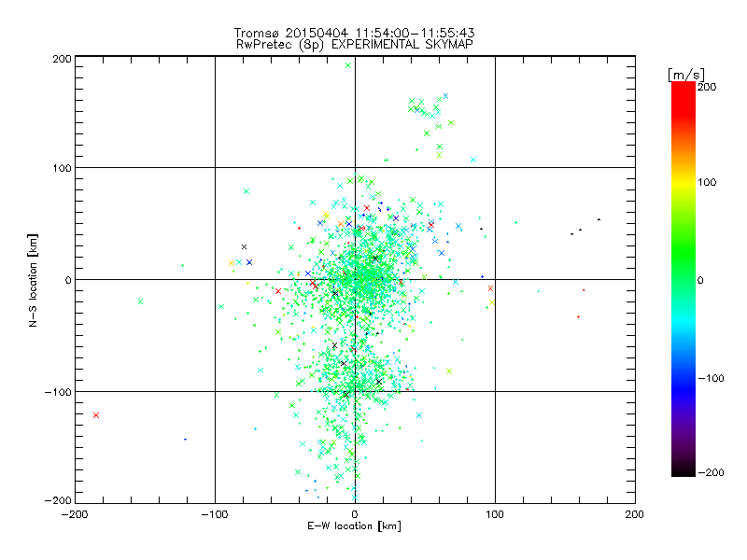
Task: Click the "100" tick label on the N-S axis
Action: tap(62, 168)
